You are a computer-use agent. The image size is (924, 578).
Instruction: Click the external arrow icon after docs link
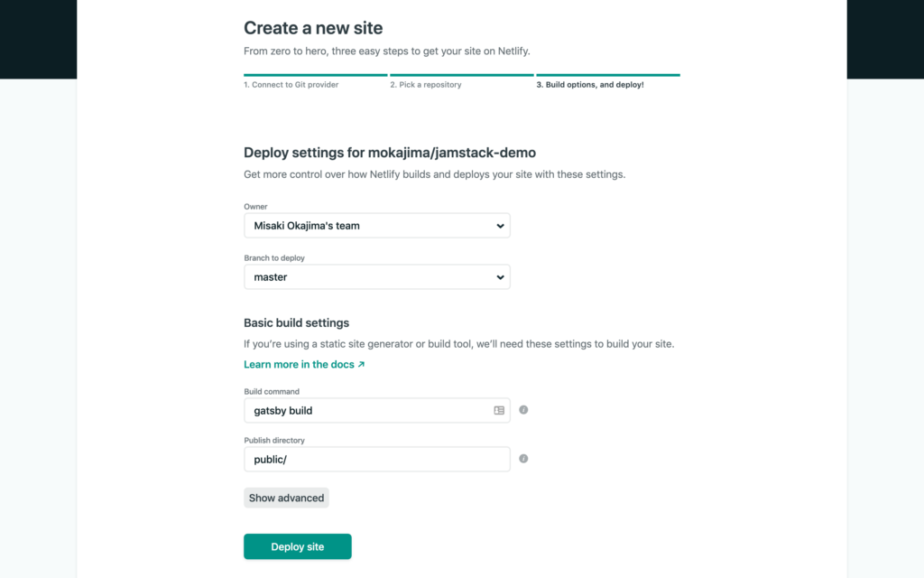point(361,365)
